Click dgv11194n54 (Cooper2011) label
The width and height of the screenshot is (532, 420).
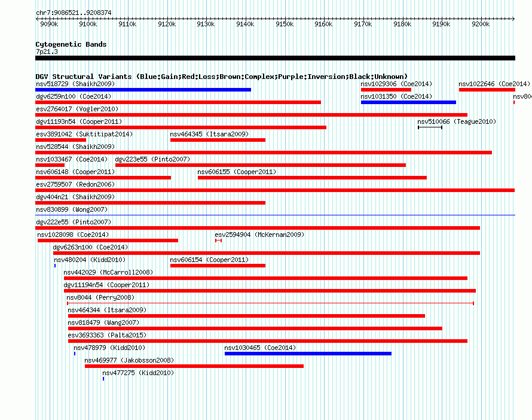tap(106, 285)
